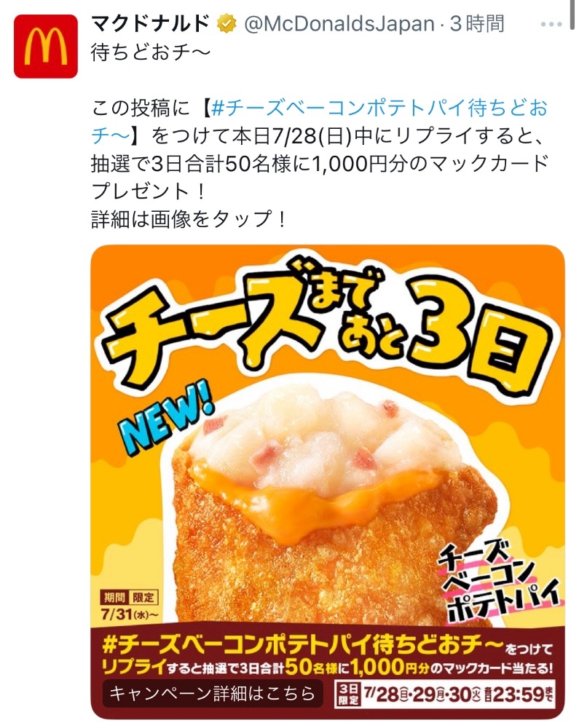Click the チーズまであと3日 headline graphic
579x728 pixels.
coord(325,325)
